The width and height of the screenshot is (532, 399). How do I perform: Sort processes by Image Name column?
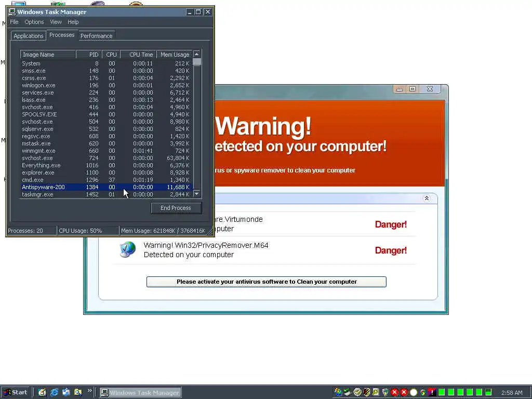coord(48,55)
